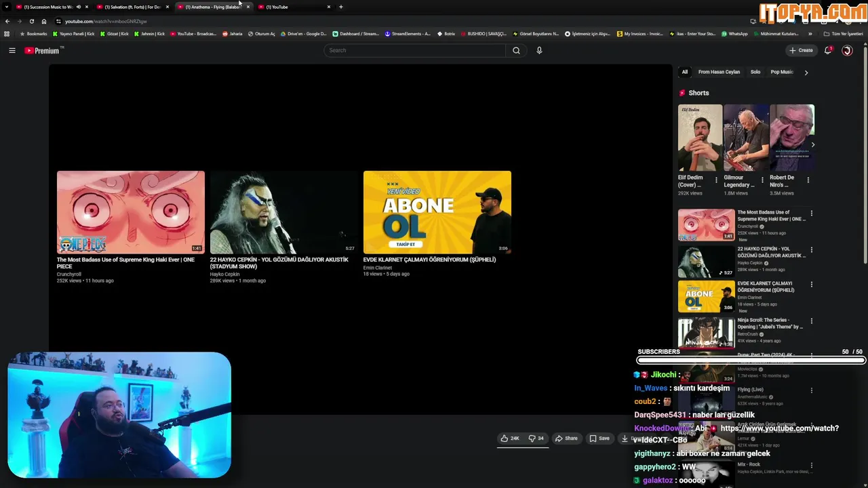
Task: Share the video
Action: tap(566, 439)
